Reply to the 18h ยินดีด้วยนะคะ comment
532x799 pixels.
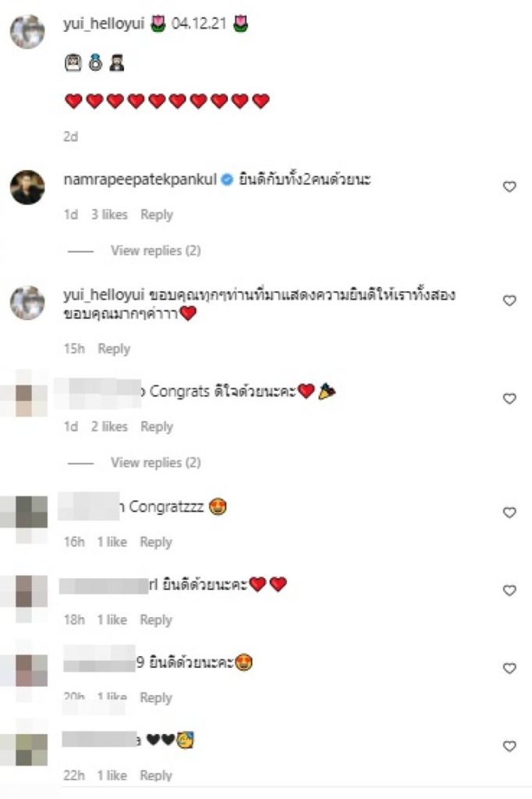pyautogui.click(x=156, y=620)
